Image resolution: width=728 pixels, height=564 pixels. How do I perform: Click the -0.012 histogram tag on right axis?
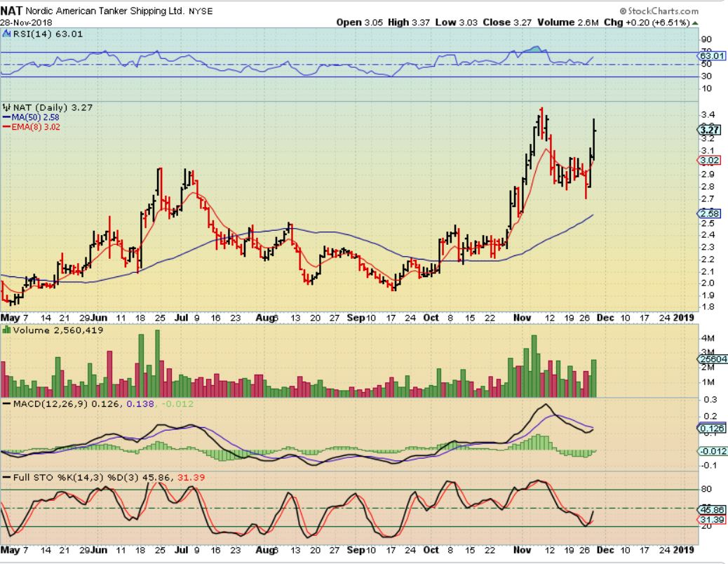[713, 451]
